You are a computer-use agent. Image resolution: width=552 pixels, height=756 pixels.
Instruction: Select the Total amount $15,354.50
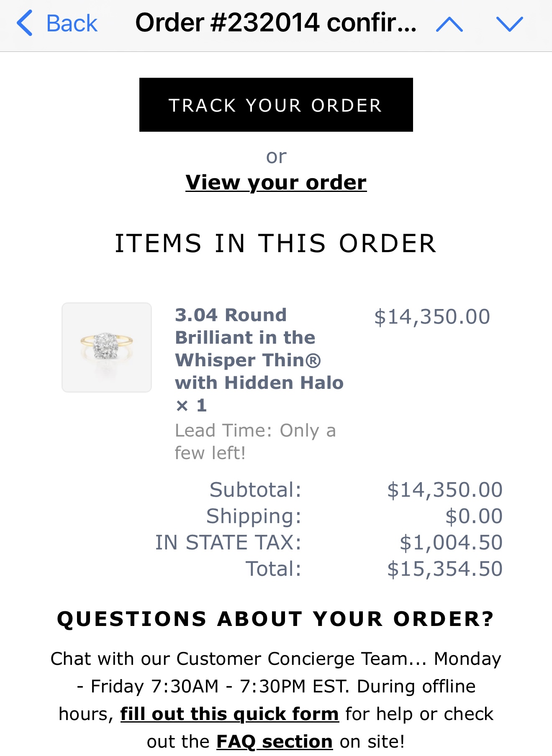click(444, 569)
